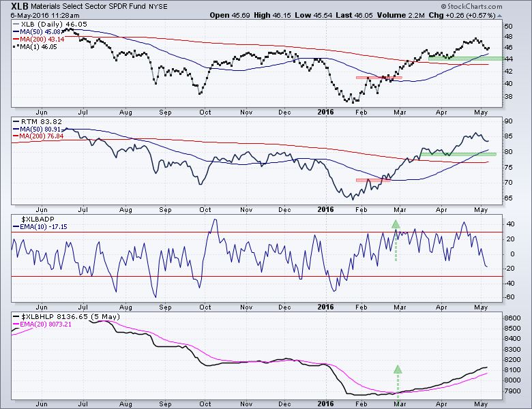Viewport: 532px width, 409px height.
Task: Click the Volume 2.2M value
Action: click(x=400, y=15)
